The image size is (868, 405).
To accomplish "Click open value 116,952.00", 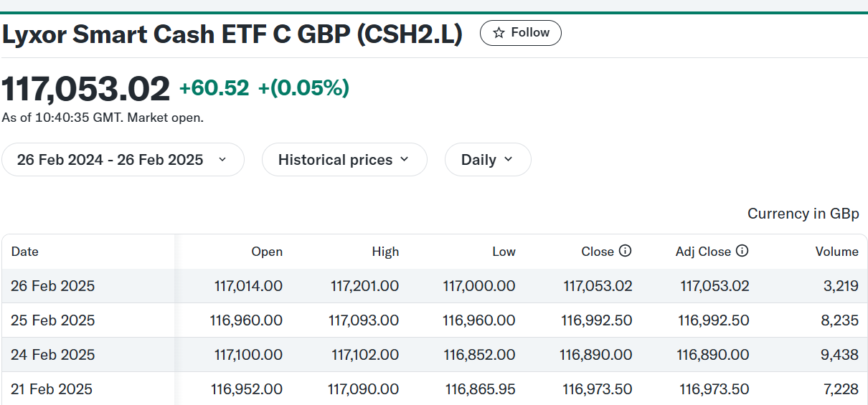I will (246, 389).
